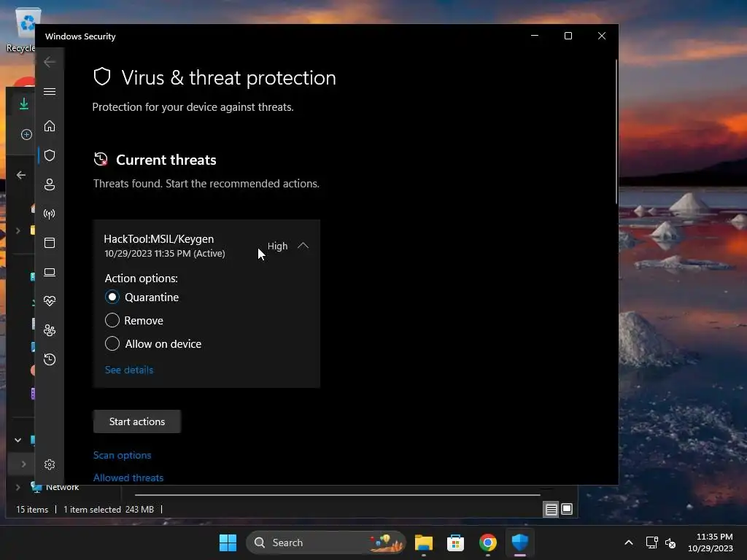Click the File Explorer download arrow icon
The image size is (747, 560).
(x=24, y=104)
